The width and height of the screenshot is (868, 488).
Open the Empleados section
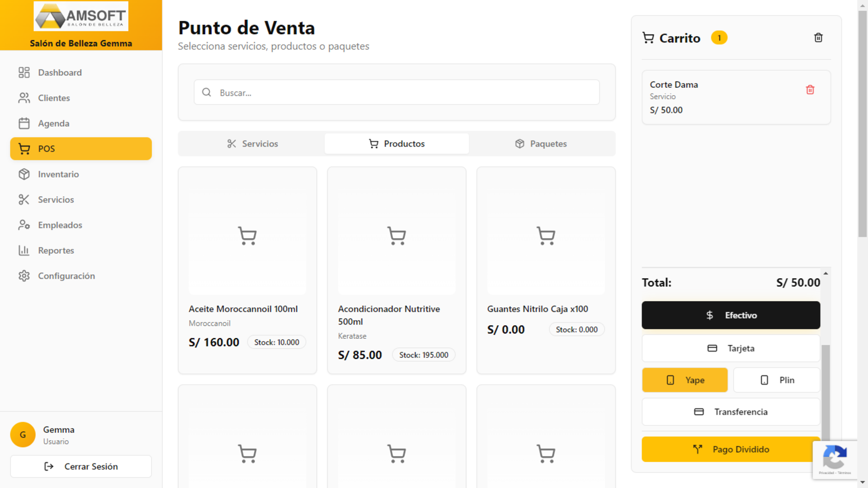pos(60,225)
